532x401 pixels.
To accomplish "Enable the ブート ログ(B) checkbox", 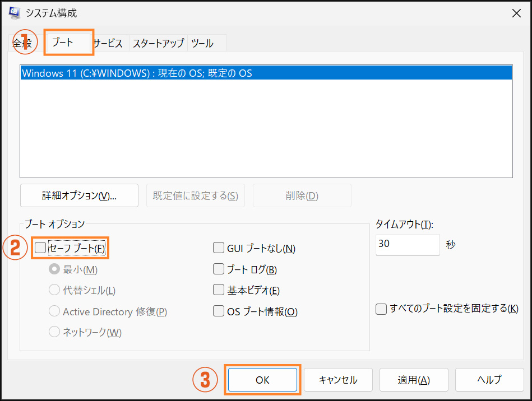I will pos(219,269).
